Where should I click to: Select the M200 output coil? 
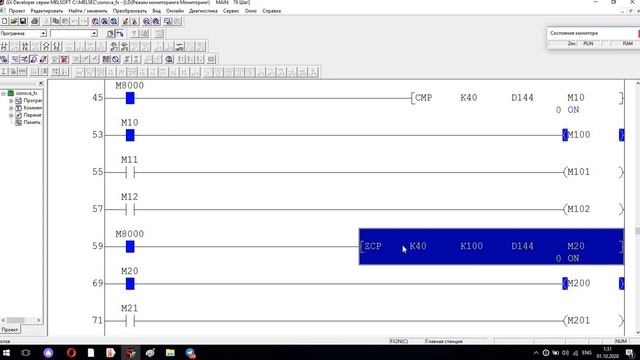(x=578, y=283)
